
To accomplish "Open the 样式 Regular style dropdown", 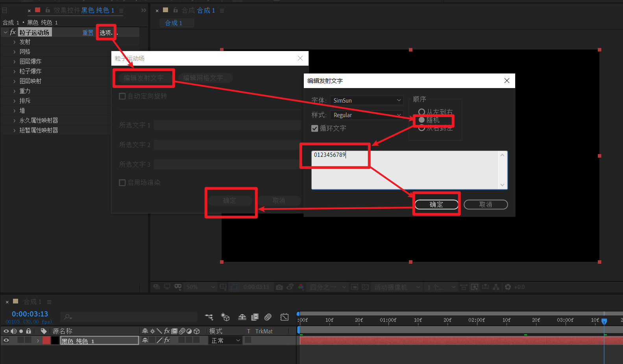I will pyautogui.click(x=367, y=115).
